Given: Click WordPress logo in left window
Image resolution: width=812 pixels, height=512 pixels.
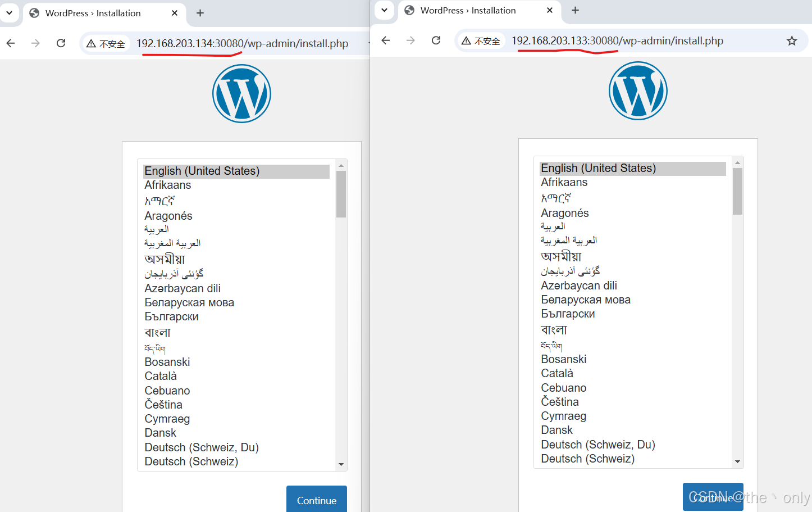Looking at the screenshot, I should click(x=241, y=93).
